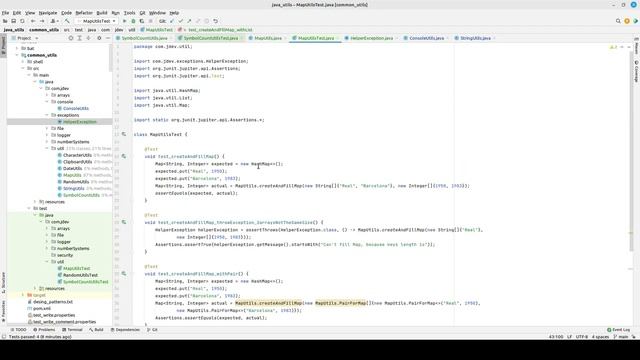Click common_utils breadcrumb in navigation bar
Image resolution: width=640 pixels, height=360 pixels.
pyautogui.click(x=44, y=30)
